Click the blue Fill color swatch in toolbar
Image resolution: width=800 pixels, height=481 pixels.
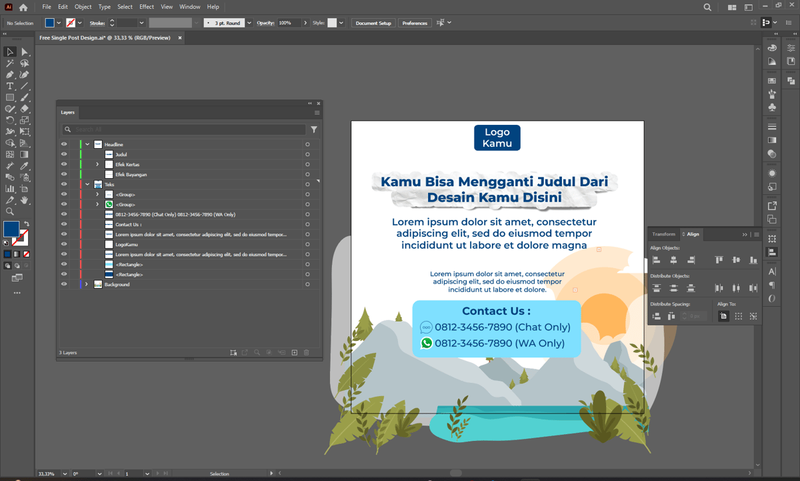point(11,229)
